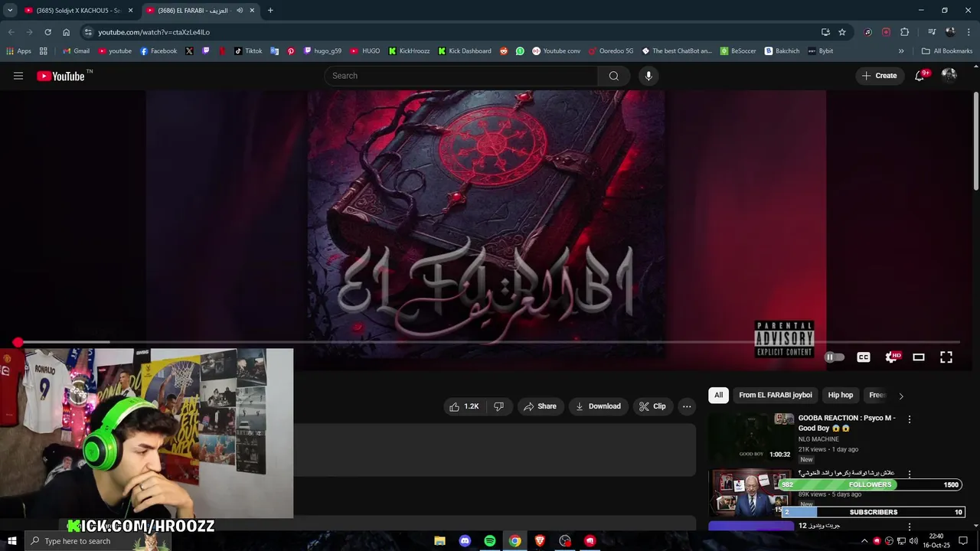Screen dimensions: 980x551
Task: Show hidden system tray icons
Action: pos(864,541)
